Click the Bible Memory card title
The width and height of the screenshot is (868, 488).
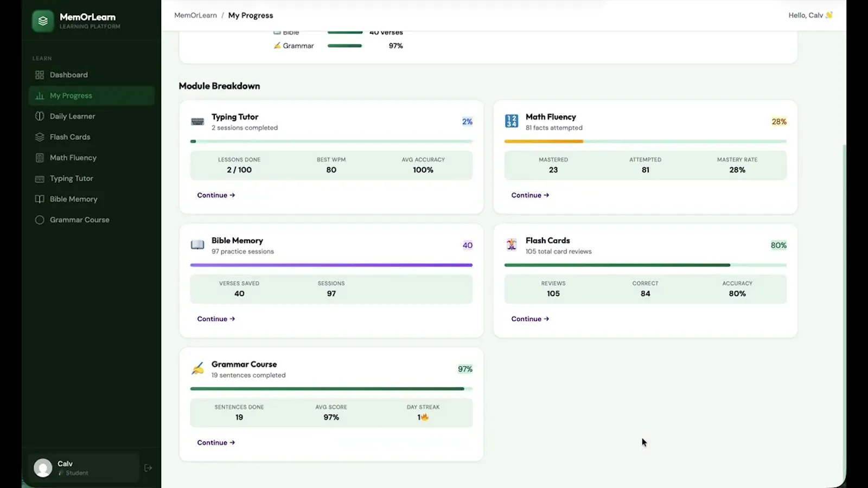[237, 240]
